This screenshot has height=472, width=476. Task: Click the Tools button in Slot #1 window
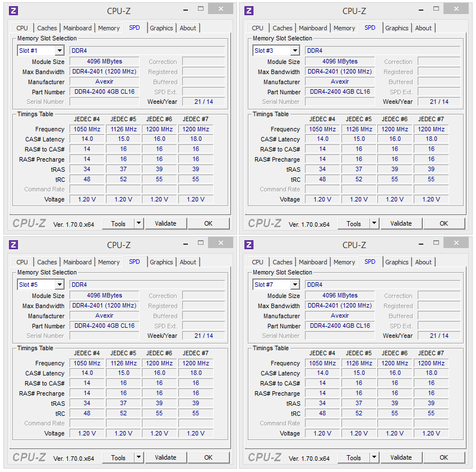118,223
